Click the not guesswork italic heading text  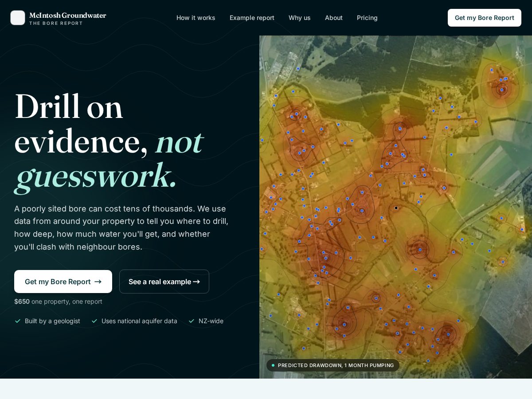click(x=109, y=159)
